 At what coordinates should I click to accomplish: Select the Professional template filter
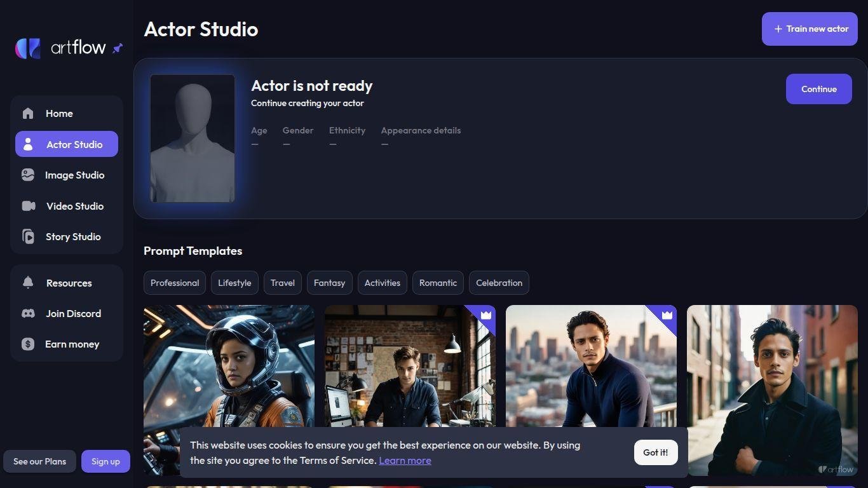coord(175,283)
